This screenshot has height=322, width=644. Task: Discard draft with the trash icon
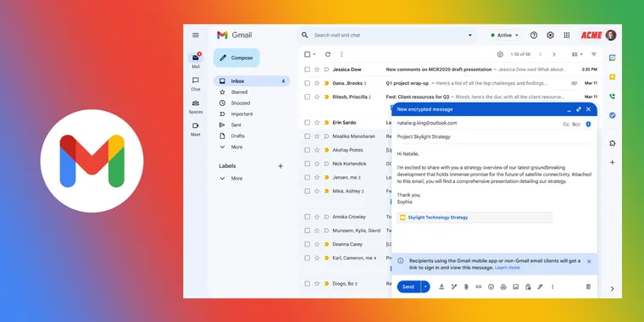tap(588, 286)
